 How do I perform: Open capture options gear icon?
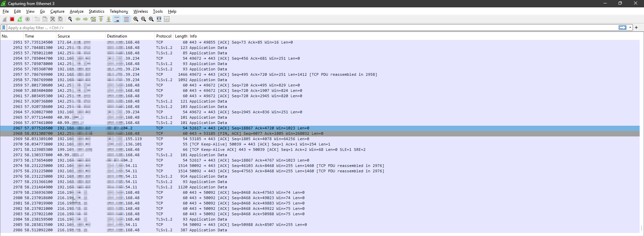[x=28, y=19]
